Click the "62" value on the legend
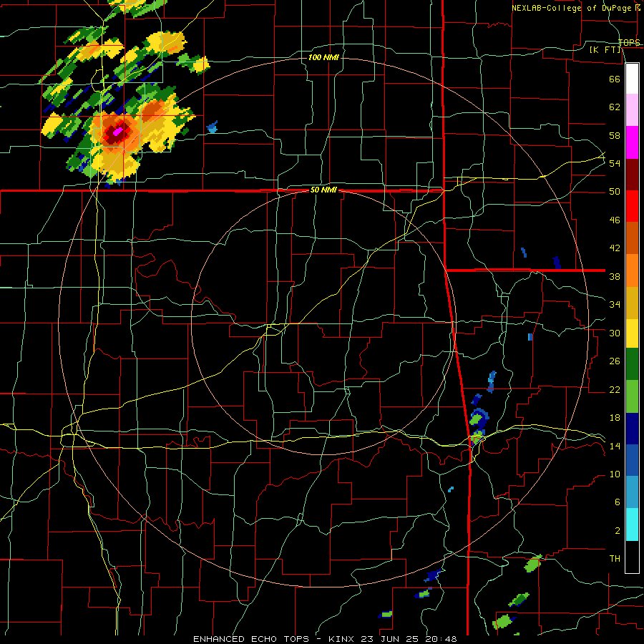Image resolution: width=644 pixels, height=644 pixels. (x=615, y=107)
